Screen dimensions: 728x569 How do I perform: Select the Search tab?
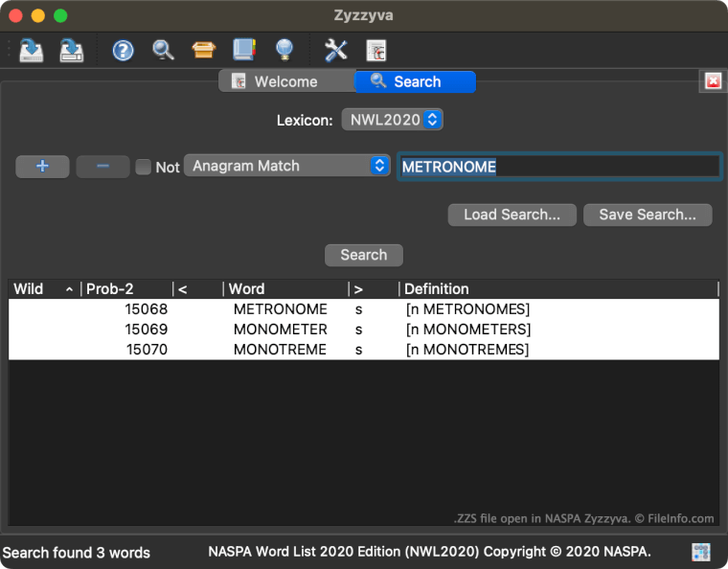pos(415,81)
